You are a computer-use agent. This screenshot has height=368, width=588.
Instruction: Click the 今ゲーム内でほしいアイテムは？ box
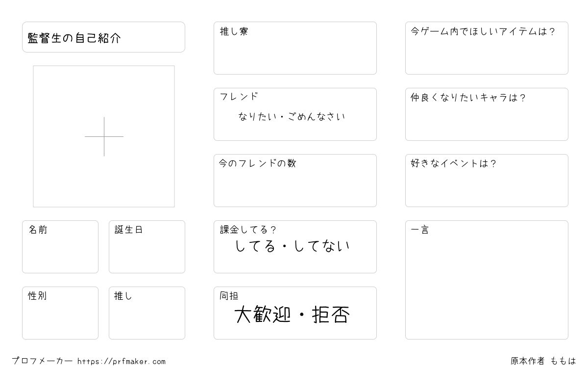[x=487, y=48]
